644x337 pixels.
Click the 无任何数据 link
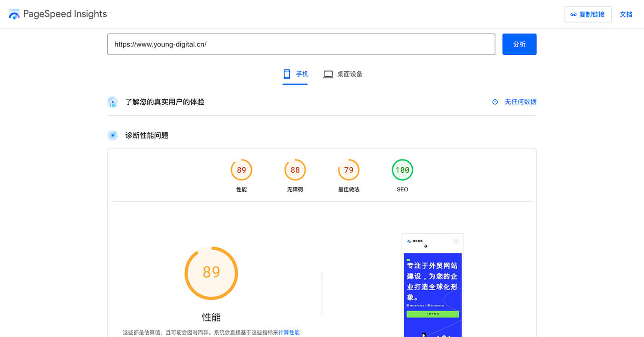point(520,102)
